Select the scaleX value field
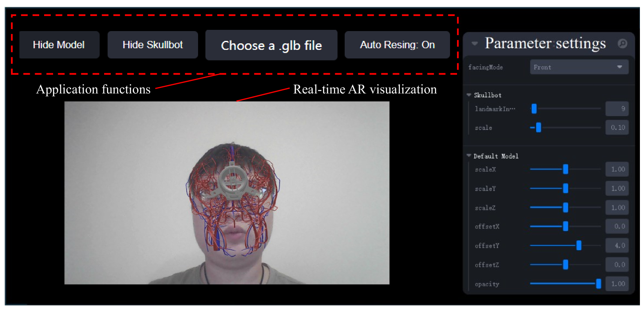 coord(617,169)
